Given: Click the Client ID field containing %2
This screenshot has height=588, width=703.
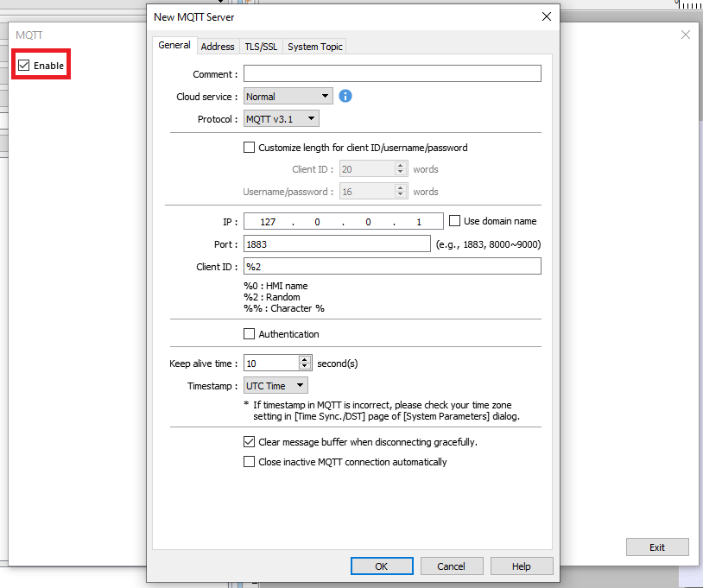Looking at the screenshot, I should (392, 266).
